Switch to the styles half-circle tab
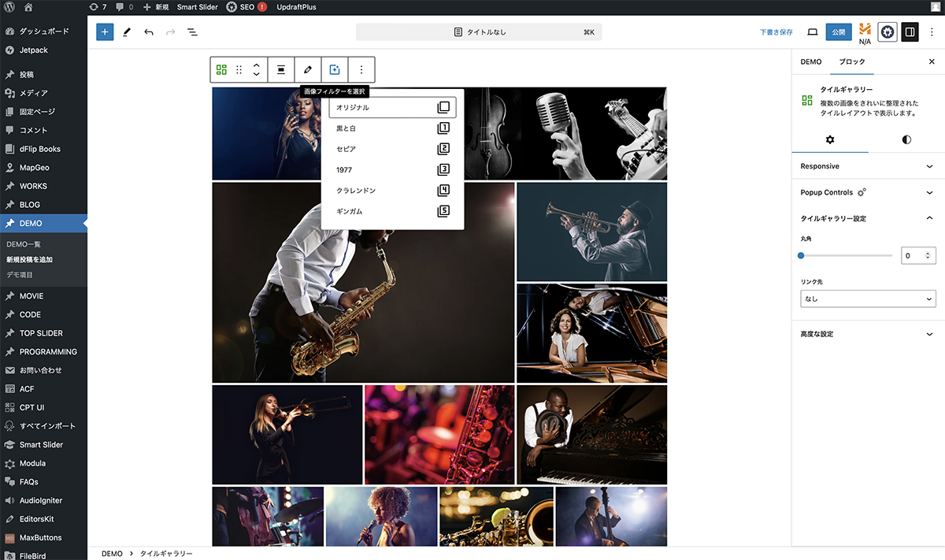The width and height of the screenshot is (945, 560). [906, 139]
